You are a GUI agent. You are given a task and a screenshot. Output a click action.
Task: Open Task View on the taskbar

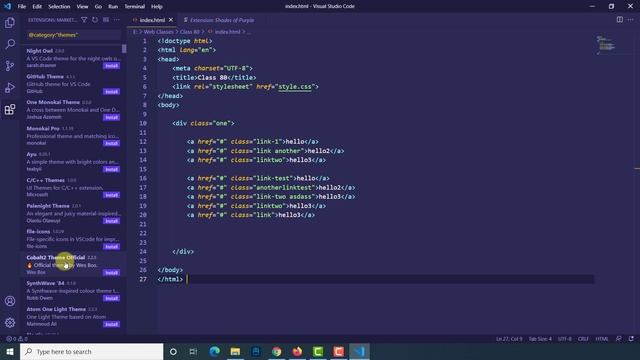click(193, 351)
